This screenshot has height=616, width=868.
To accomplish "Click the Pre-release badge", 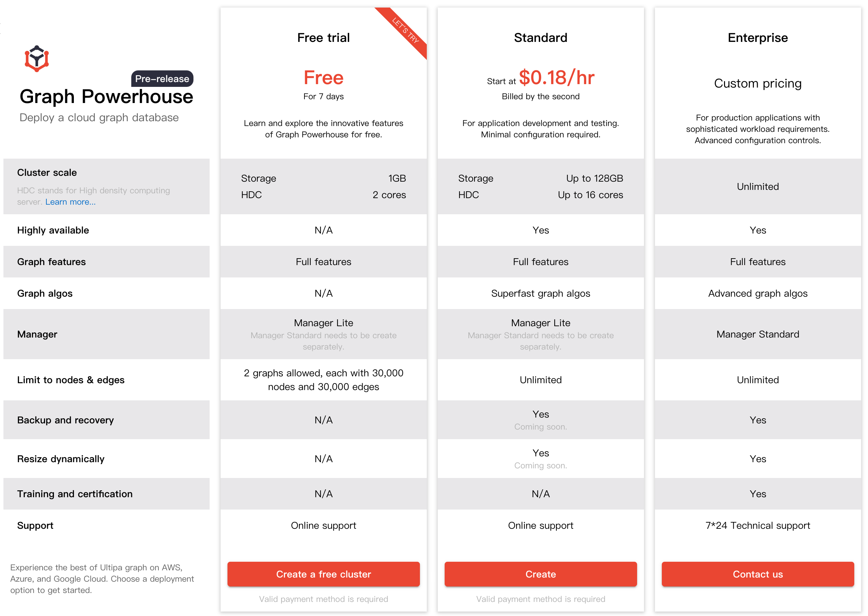I will (162, 79).
